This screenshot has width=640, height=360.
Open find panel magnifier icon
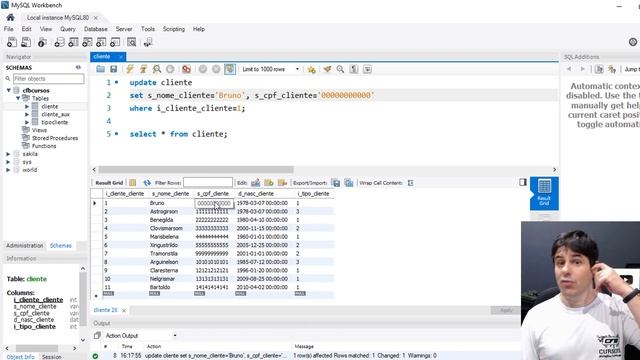click(x=340, y=69)
